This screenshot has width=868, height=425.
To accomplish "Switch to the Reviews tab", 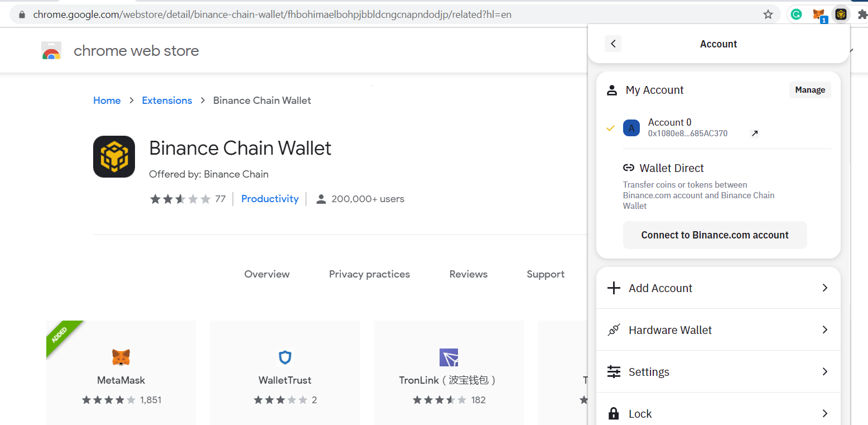I will click(x=469, y=274).
